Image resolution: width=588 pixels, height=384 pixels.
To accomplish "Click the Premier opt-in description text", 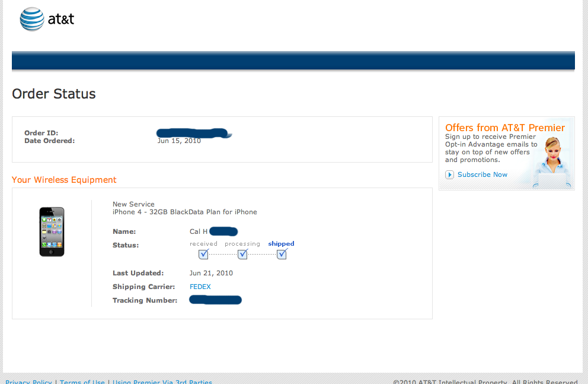I will [491, 148].
